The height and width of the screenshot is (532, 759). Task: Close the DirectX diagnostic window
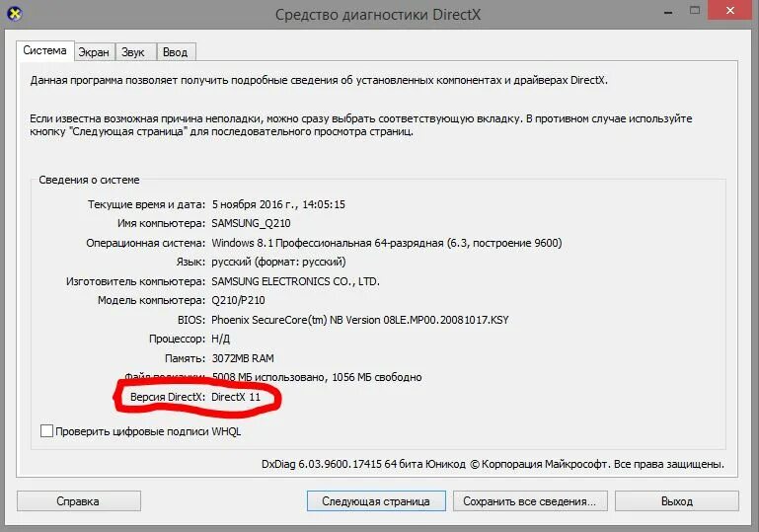(x=730, y=11)
